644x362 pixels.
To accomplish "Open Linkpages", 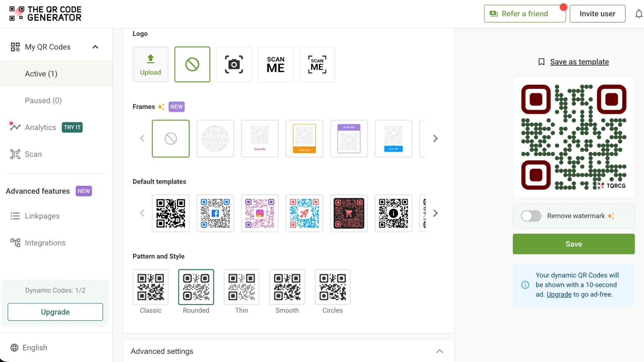I will pos(35,216).
